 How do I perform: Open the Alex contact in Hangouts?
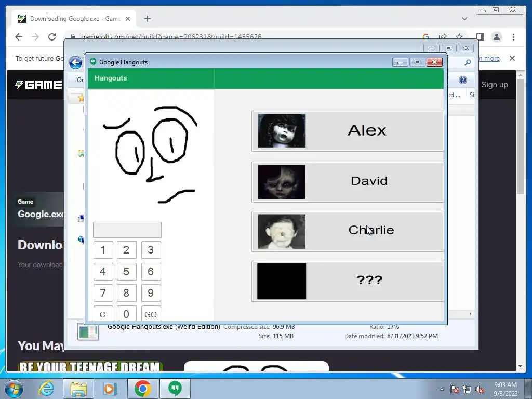[348, 131]
